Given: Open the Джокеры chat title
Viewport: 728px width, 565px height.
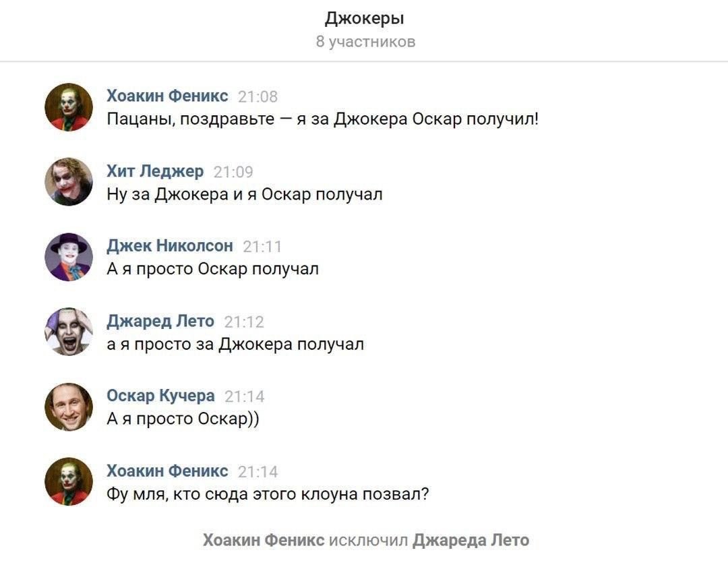Looking at the screenshot, I should (x=365, y=19).
